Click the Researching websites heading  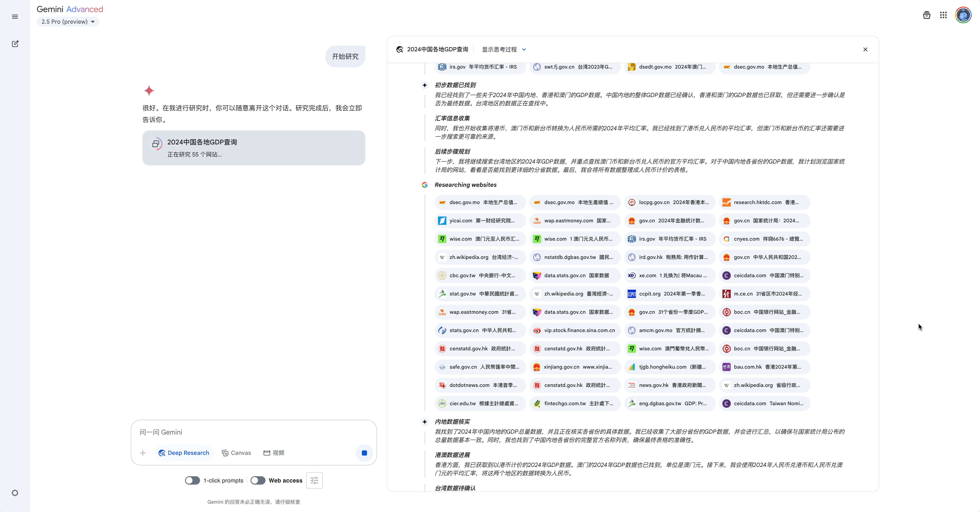(466, 185)
